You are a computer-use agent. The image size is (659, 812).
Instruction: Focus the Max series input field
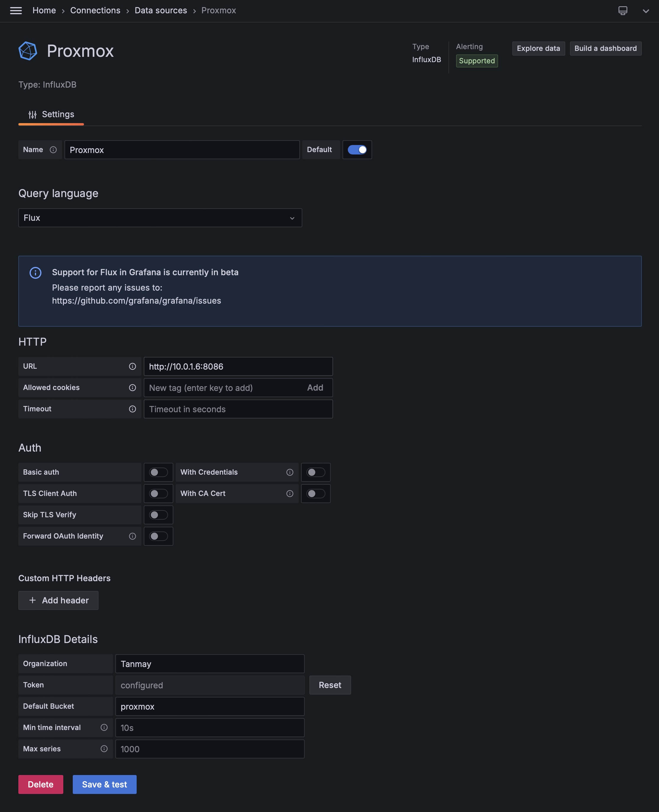209,749
